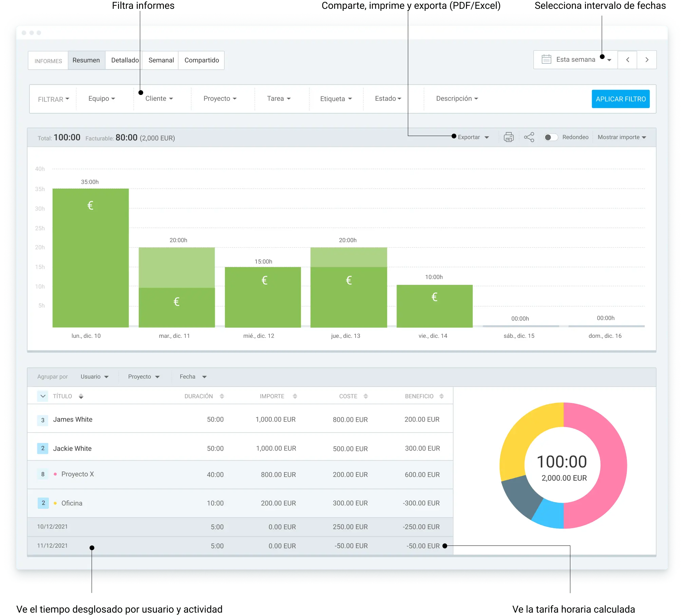This screenshot has width=684, height=616.
Task: Open the Exportar dropdown
Action: [x=473, y=137]
